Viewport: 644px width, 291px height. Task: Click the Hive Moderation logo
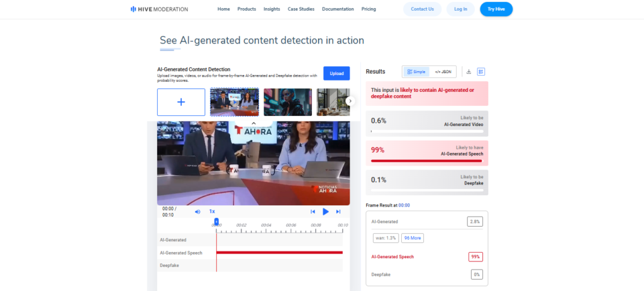[159, 9]
